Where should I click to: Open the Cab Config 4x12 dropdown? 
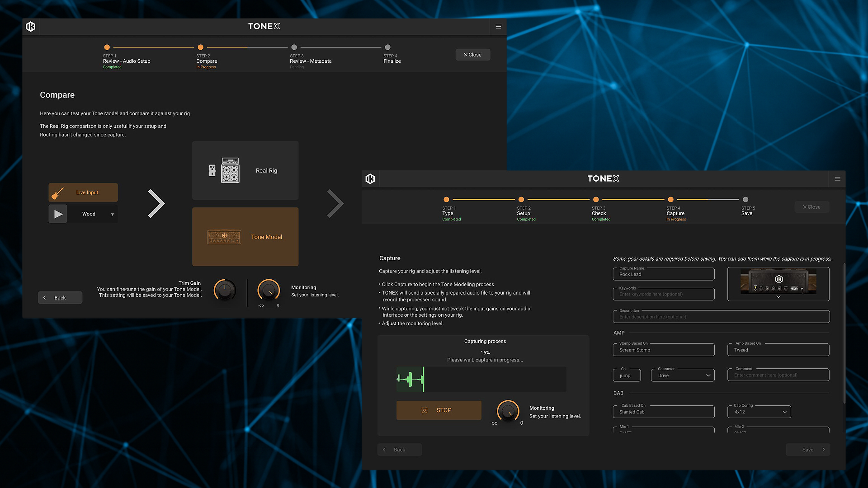[x=759, y=412]
